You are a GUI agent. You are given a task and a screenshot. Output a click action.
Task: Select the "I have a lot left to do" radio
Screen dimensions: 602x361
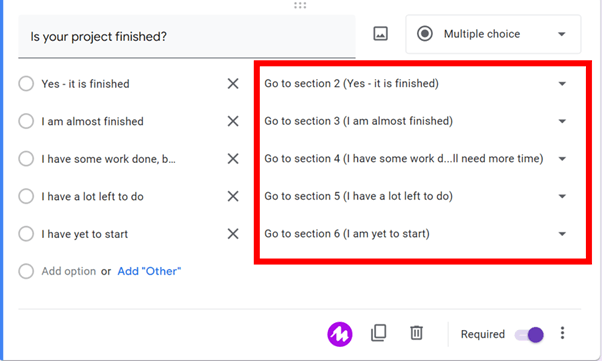click(26, 196)
